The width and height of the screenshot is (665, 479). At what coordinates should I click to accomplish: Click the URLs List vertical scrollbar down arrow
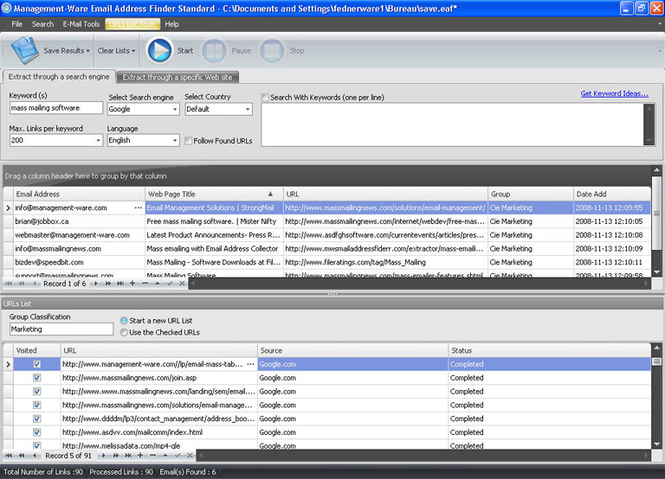pos(657,444)
